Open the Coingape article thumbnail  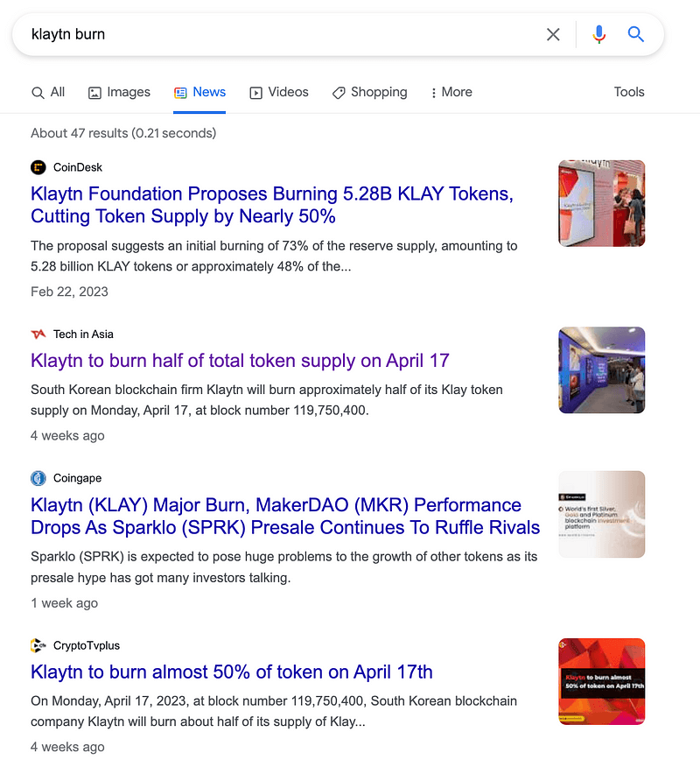click(601, 514)
